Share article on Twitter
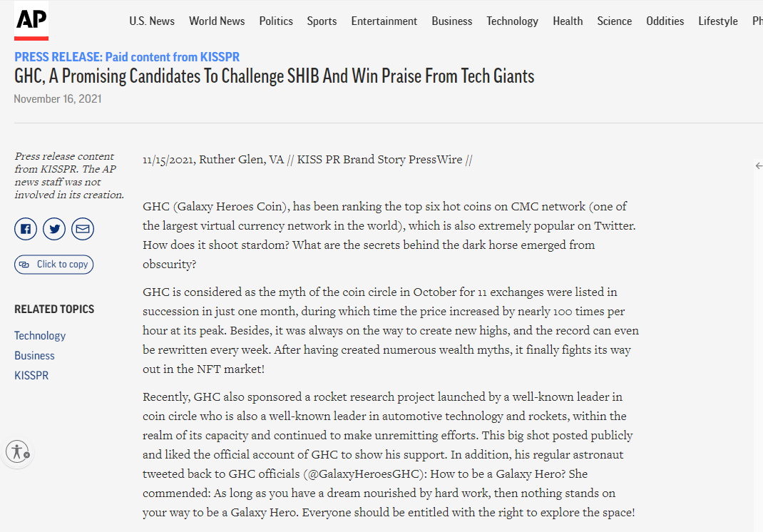 click(x=54, y=229)
